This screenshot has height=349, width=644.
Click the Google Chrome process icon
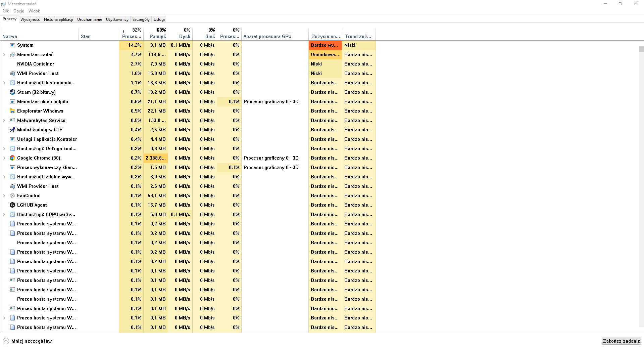tap(12, 158)
